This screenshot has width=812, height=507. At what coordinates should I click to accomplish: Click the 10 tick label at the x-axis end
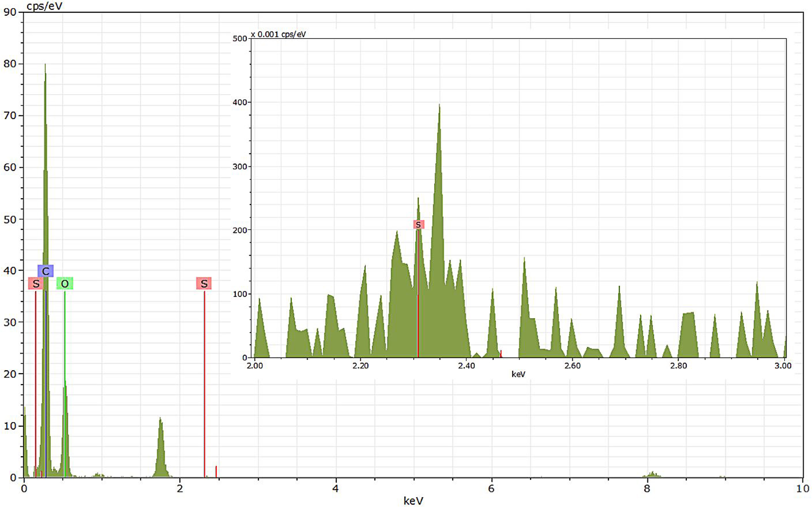pos(802,489)
